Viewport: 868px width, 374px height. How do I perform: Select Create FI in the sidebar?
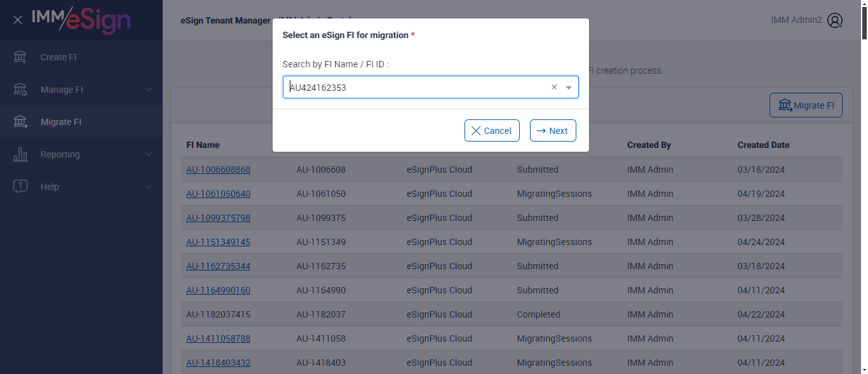58,57
